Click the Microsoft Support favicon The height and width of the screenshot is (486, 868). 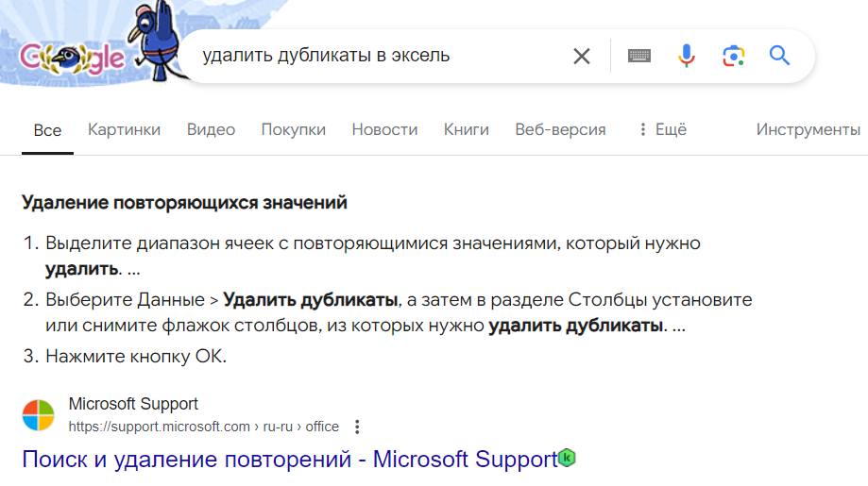pyautogui.click(x=39, y=416)
